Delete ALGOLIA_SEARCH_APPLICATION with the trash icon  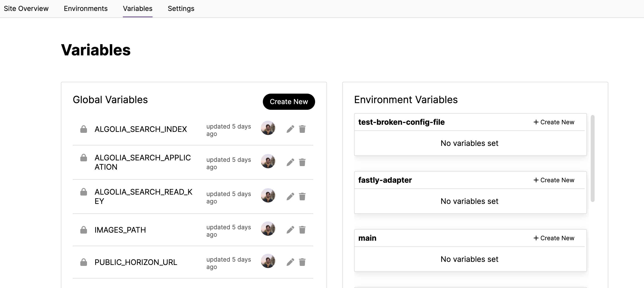click(302, 162)
